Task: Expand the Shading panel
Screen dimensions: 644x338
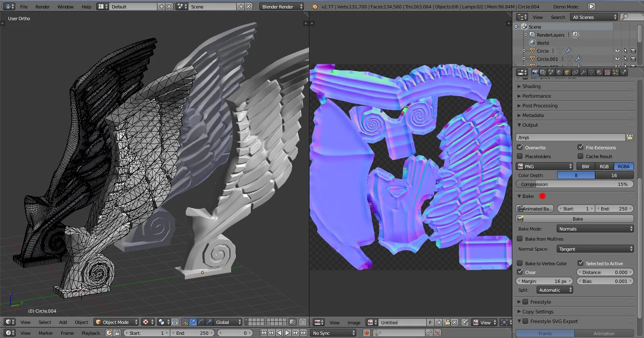Action: [519, 86]
